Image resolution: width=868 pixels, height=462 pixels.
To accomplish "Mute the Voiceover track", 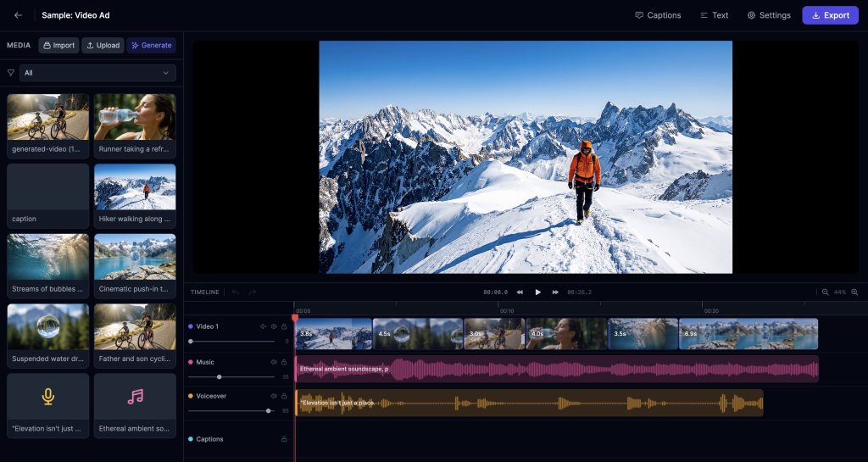I will pos(274,396).
